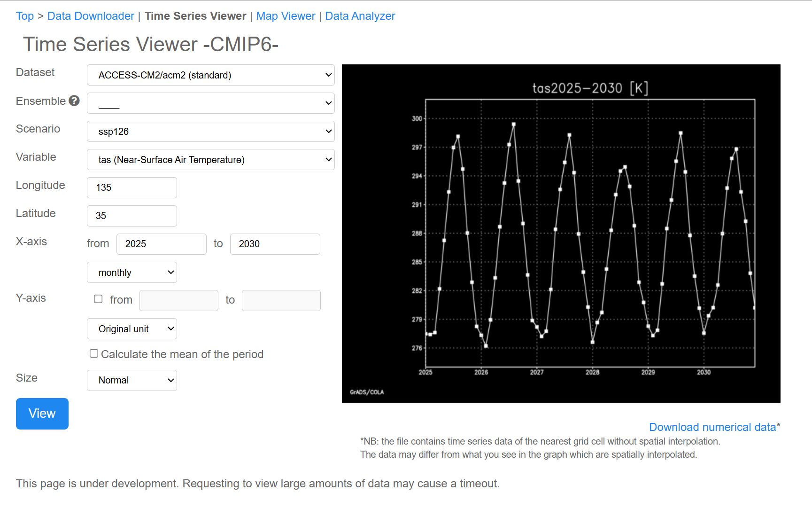Click the Ensemble help question mark icon

coord(74,101)
